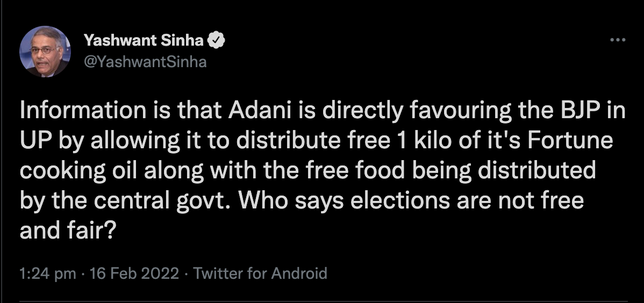Open the Twitter for Android source link

click(x=260, y=273)
